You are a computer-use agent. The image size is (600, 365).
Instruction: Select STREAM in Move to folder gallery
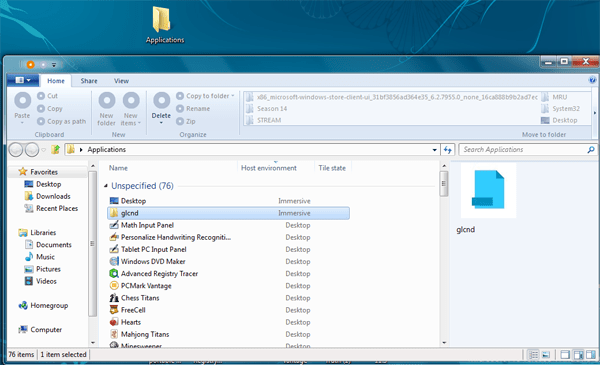pyautogui.click(x=264, y=120)
